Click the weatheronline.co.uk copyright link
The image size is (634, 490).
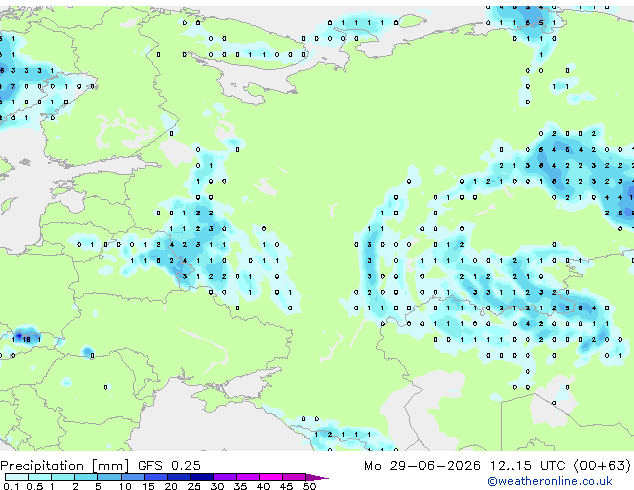tap(549, 481)
